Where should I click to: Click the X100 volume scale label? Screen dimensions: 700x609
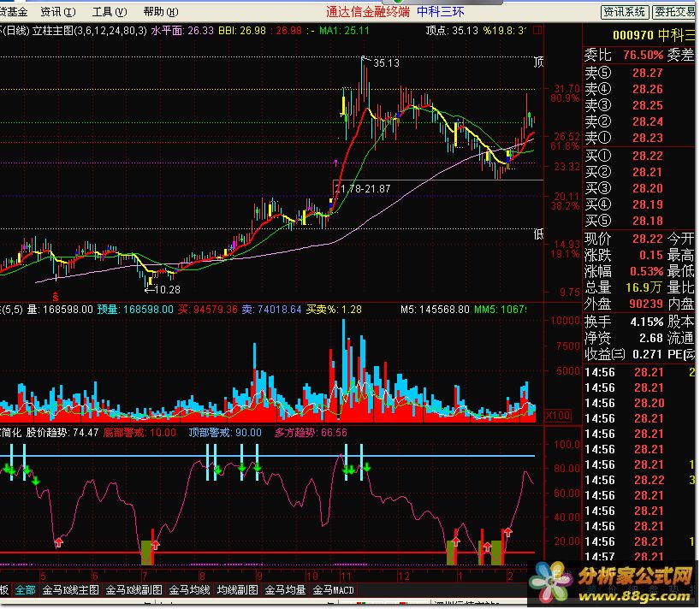click(558, 416)
